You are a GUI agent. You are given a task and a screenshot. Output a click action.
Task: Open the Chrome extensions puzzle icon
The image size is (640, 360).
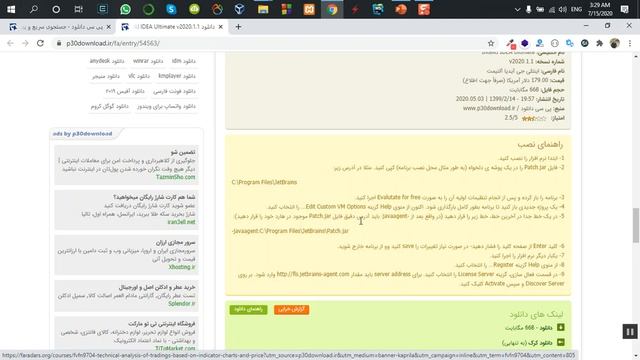coord(600,43)
